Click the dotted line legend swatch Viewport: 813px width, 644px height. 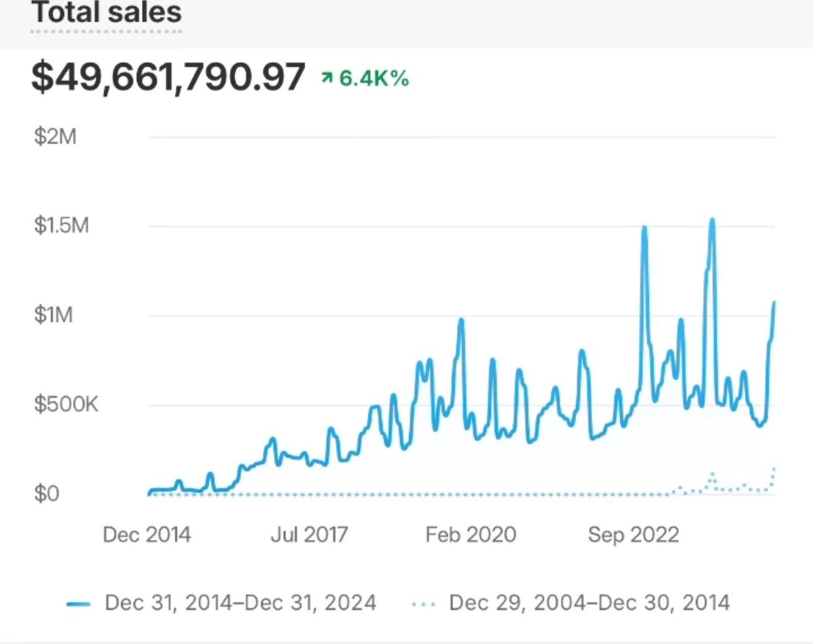(x=424, y=603)
